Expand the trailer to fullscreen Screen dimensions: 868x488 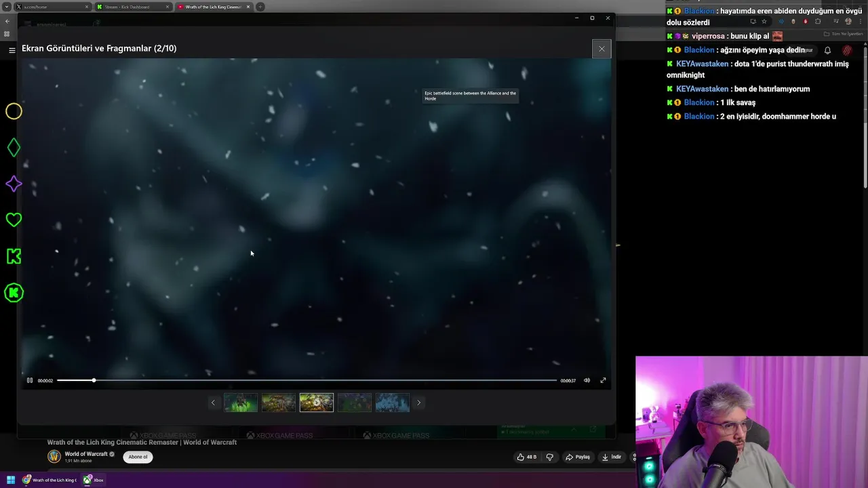(603, 380)
